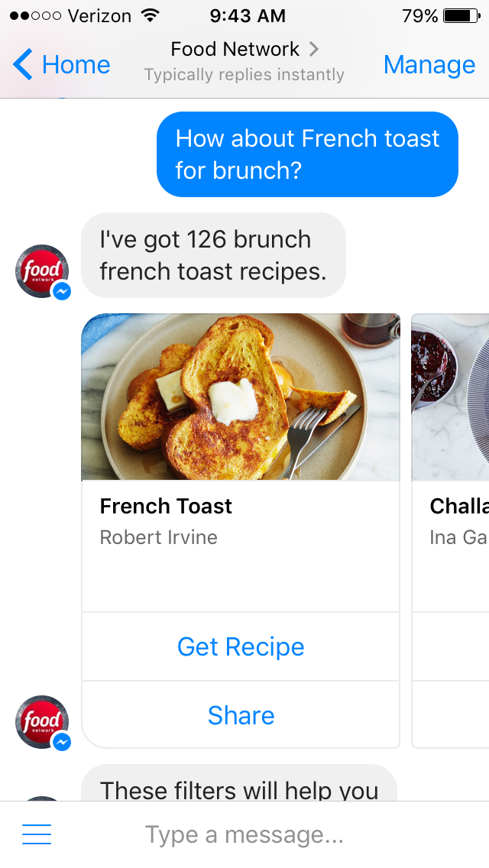489x868 pixels.
Task: Click the Type a message input field
Action: 267,834
